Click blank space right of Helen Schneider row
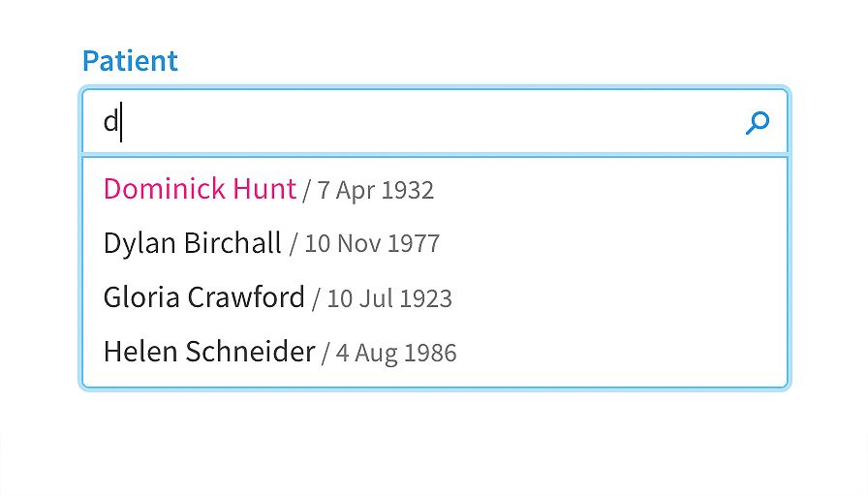The width and height of the screenshot is (868, 496). click(x=620, y=352)
